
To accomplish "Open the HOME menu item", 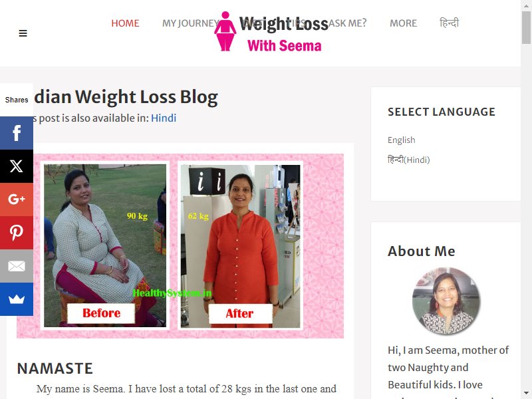I will point(125,23).
